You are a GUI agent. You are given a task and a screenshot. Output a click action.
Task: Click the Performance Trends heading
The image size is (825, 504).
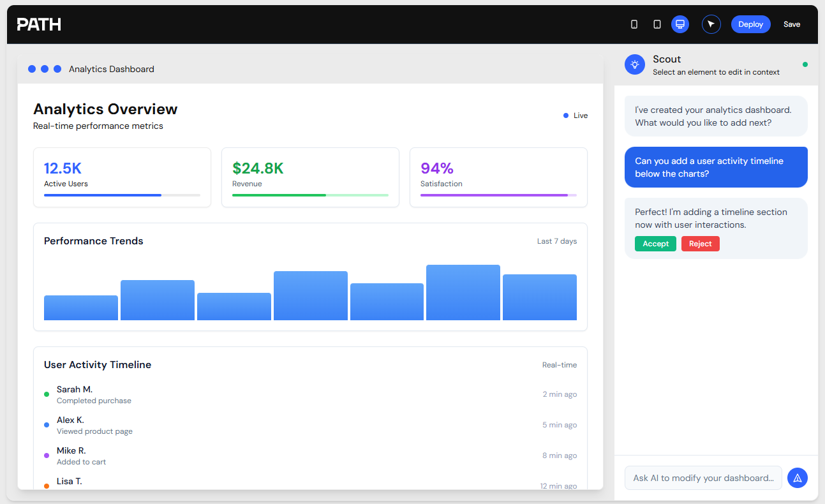94,241
